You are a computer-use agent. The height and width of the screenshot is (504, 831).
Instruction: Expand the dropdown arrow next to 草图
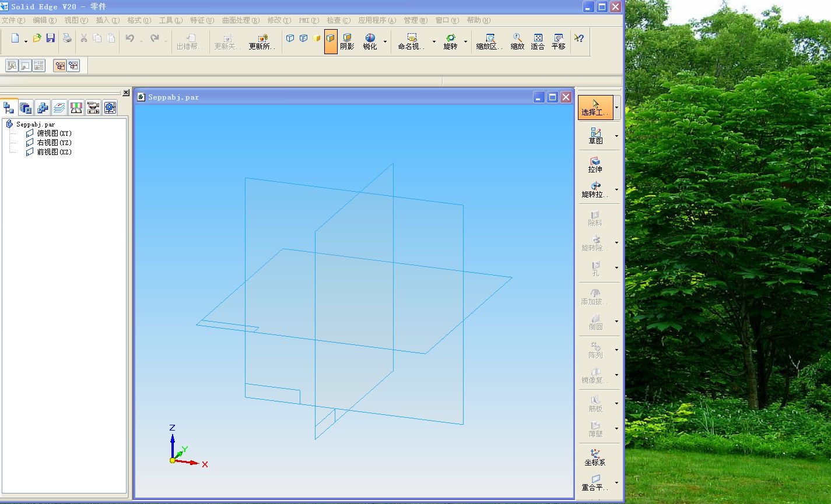point(617,136)
